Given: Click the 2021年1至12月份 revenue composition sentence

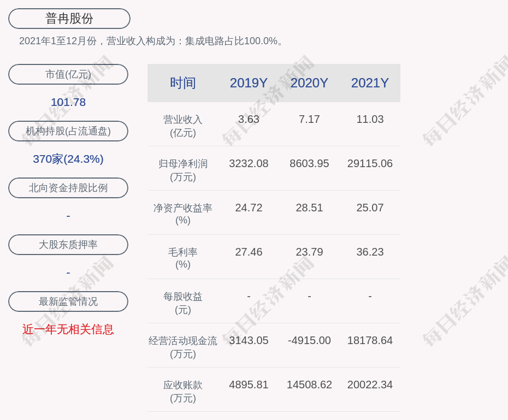Looking at the screenshot, I should [x=151, y=41].
